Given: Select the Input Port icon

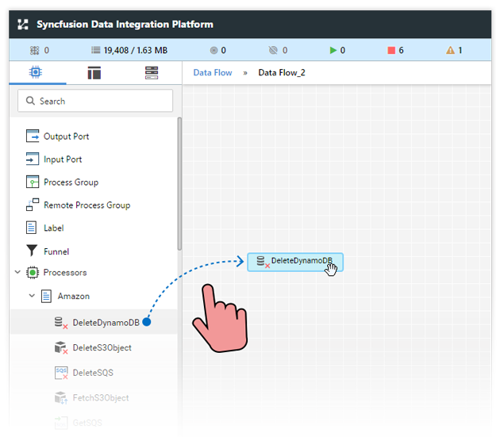Looking at the screenshot, I should click(33, 159).
